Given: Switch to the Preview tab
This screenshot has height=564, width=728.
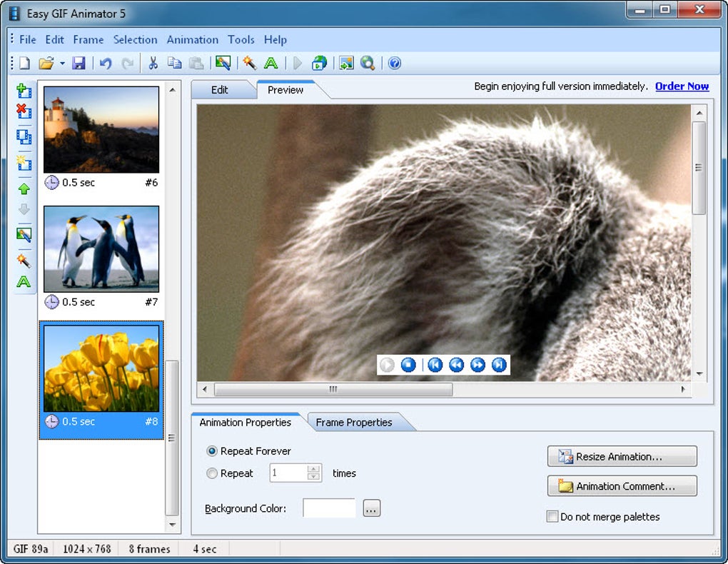Looking at the screenshot, I should [x=285, y=90].
